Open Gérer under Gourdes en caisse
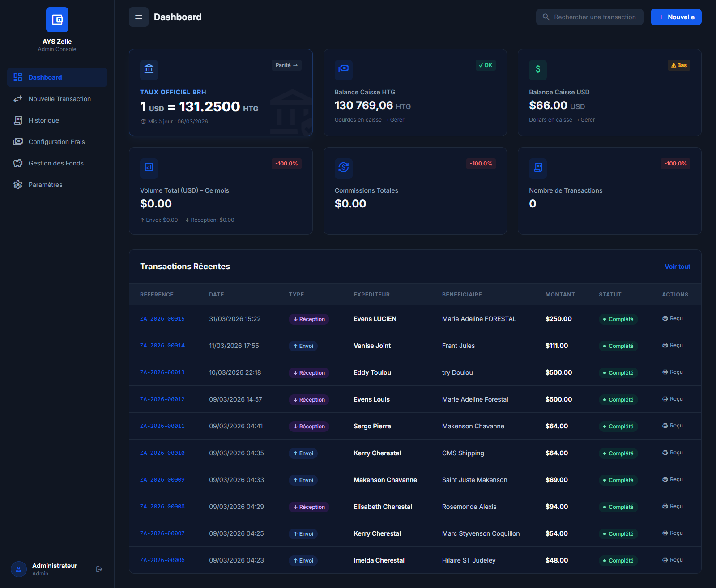The height and width of the screenshot is (588, 716). 396,119
